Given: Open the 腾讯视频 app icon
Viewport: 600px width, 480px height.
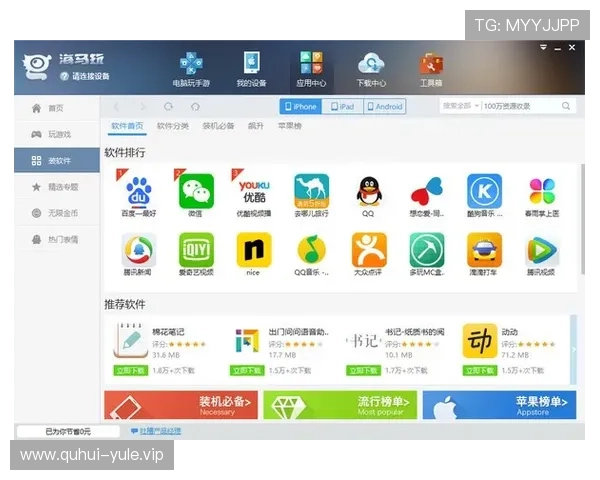Looking at the screenshot, I should (x=542, y=250).
